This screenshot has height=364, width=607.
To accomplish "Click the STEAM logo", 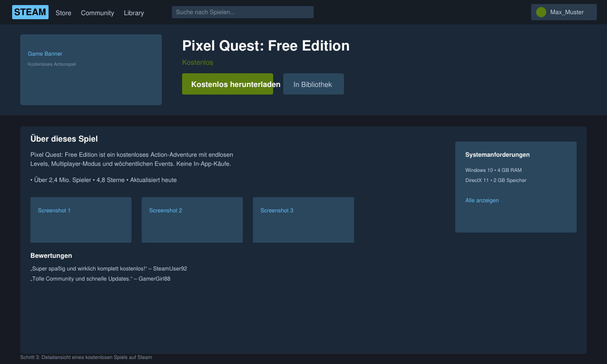I will 30,12.
